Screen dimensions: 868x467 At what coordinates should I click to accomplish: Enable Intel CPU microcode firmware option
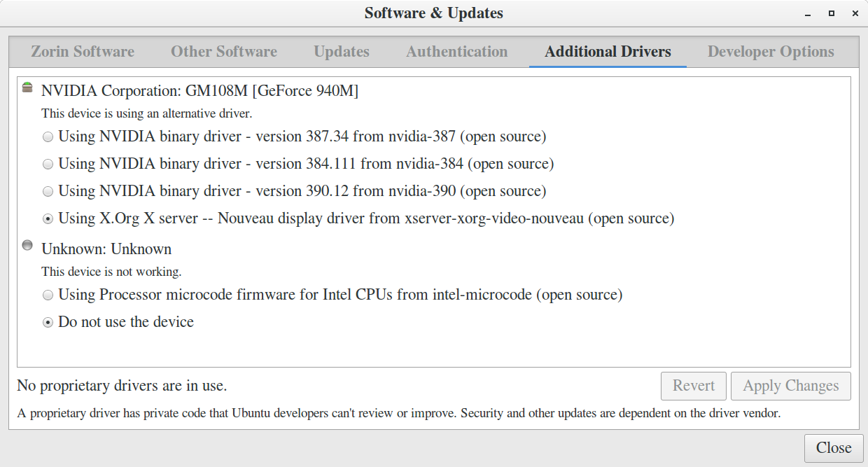[x=48, y=295]
